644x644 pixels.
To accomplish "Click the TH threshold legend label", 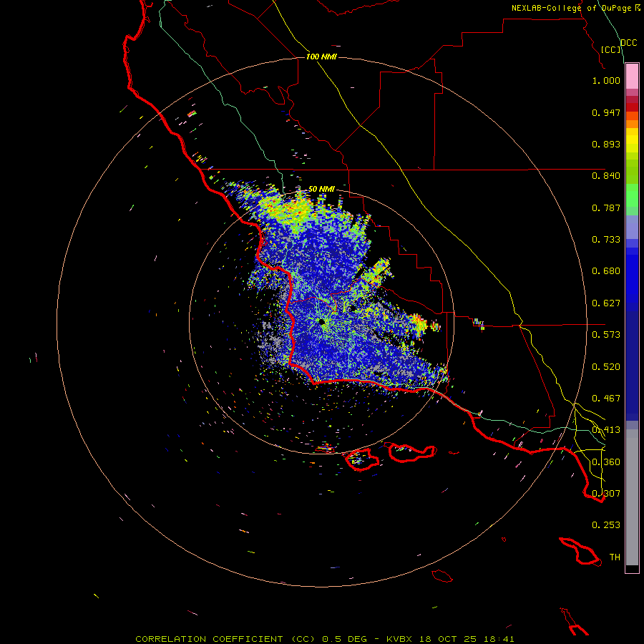I will coord(615,557).
